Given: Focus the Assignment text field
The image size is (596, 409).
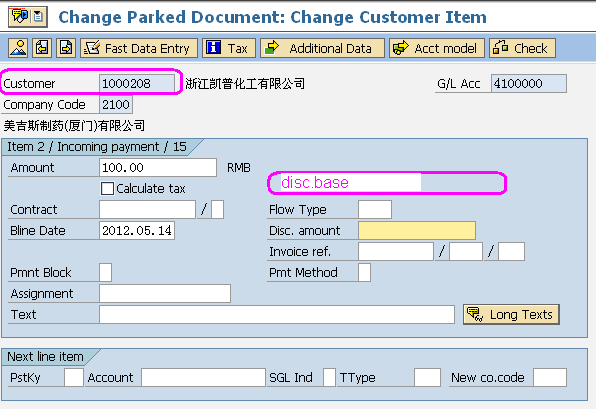Looking at the screenshot, I should coord(165,293).
